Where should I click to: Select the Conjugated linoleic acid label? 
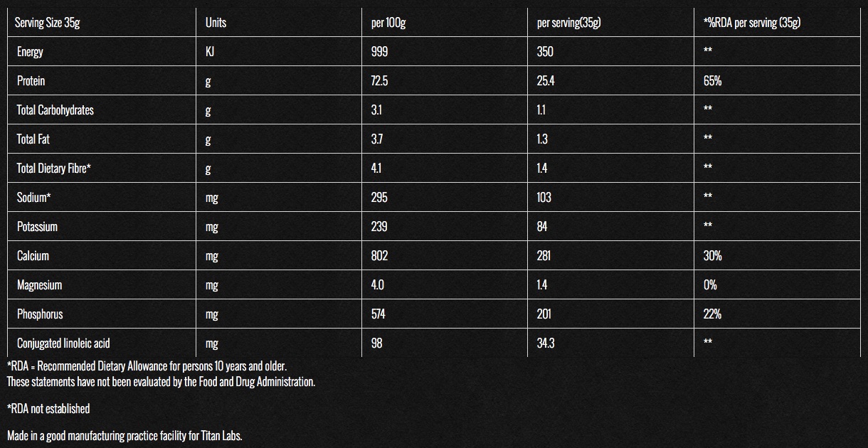coord(63,343)
